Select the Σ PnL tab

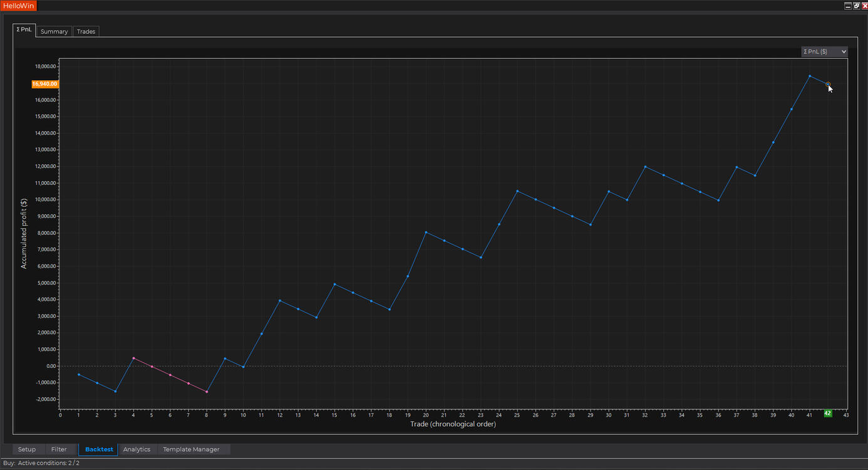24,29
